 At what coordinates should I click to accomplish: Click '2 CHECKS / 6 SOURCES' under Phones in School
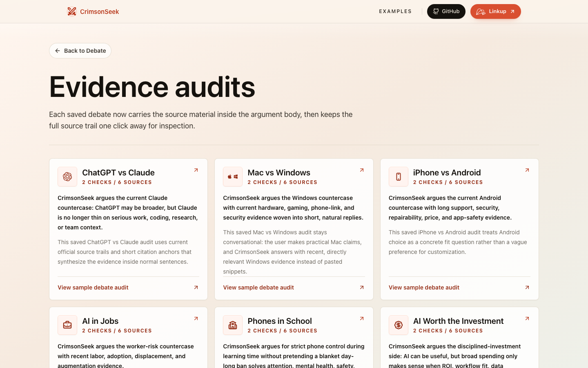283,331
